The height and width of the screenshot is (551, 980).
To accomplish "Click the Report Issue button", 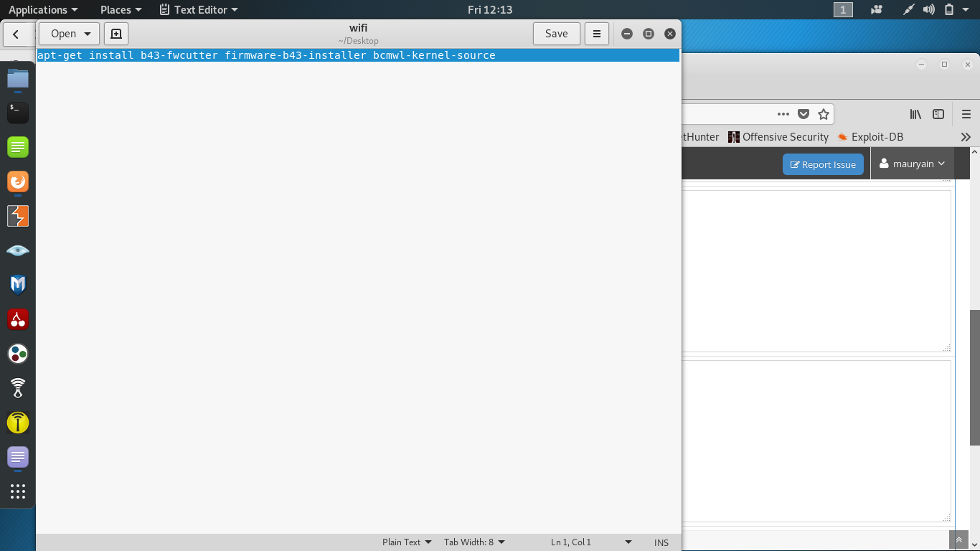I will tap(823, 164).
